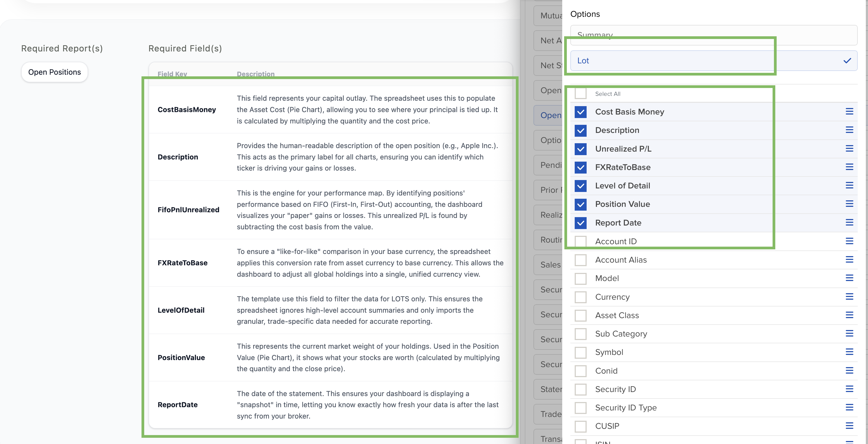868x444 pixels.
Task: Click drag handle beside Security ID Type
Action: tap(849, 407)
